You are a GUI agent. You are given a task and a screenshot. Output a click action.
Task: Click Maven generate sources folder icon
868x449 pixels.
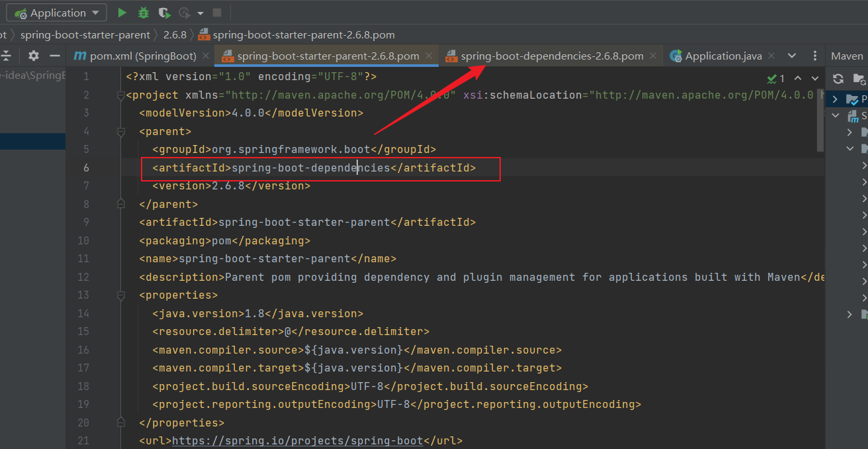click(x=860, y=79)
